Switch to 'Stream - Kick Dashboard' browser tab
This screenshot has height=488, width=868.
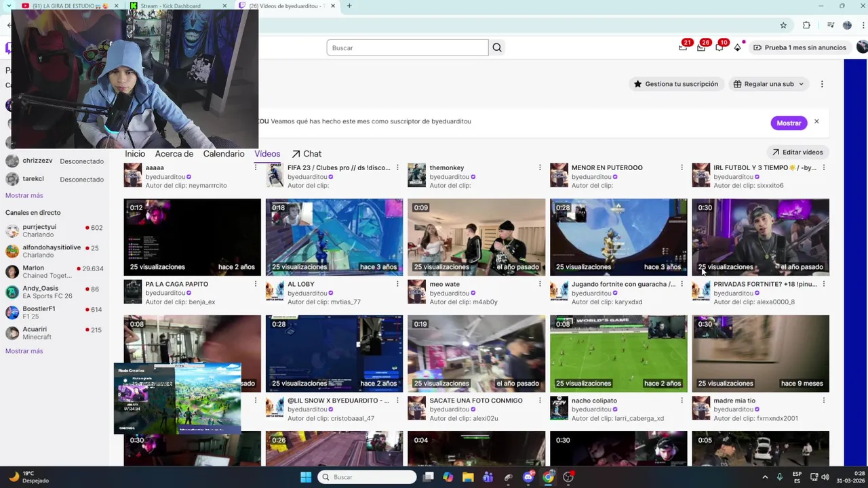[179, 6]
